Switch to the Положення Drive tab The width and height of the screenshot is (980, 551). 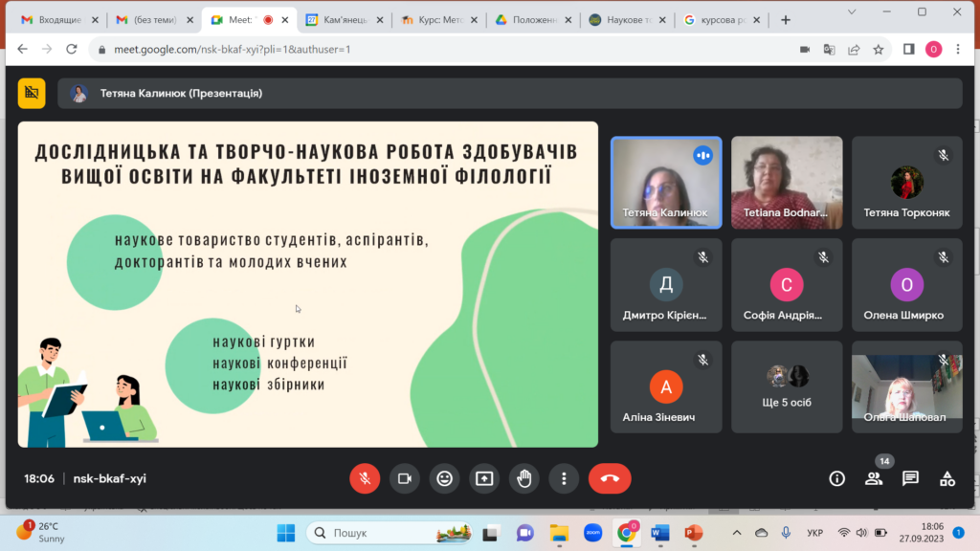[x=531, y=19]
